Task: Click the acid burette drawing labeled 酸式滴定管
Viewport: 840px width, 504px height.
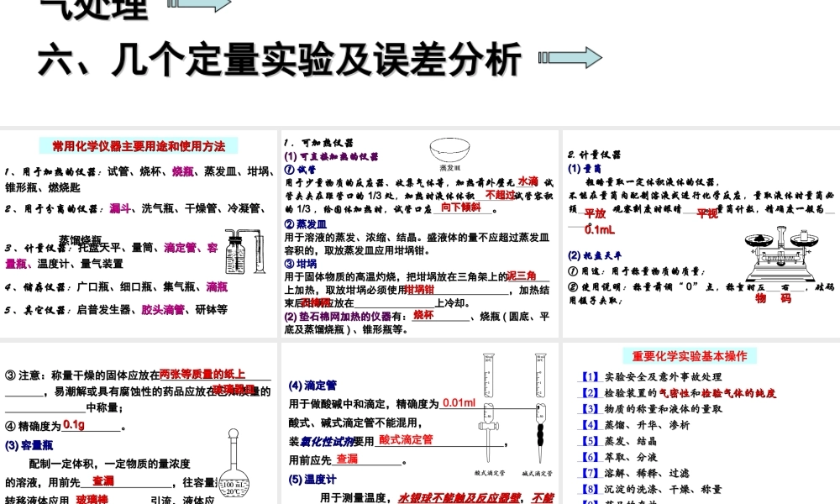Action: pyautogui.click(x=488, y=408)
